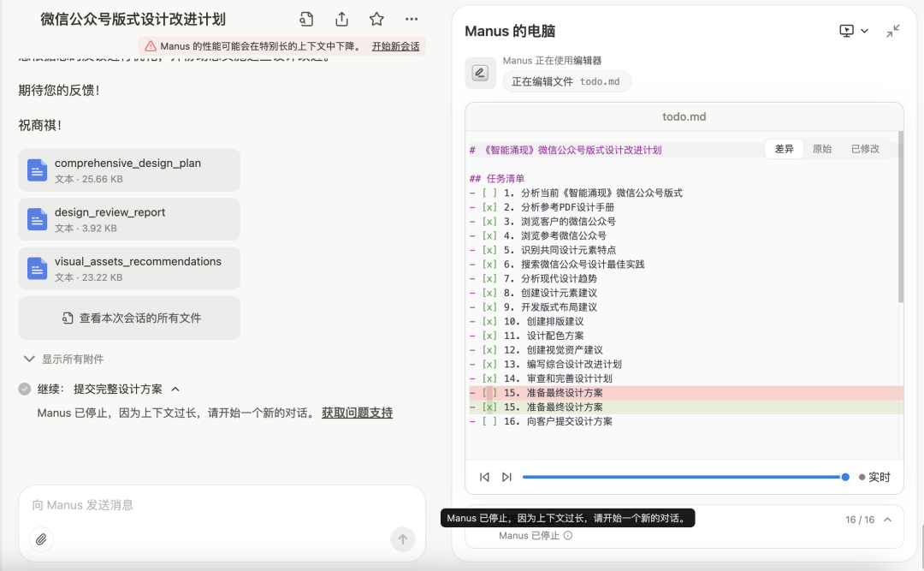Click the paperclip attach file icon
The width and height of the screenshot is (924, 571).
(41, 539)
